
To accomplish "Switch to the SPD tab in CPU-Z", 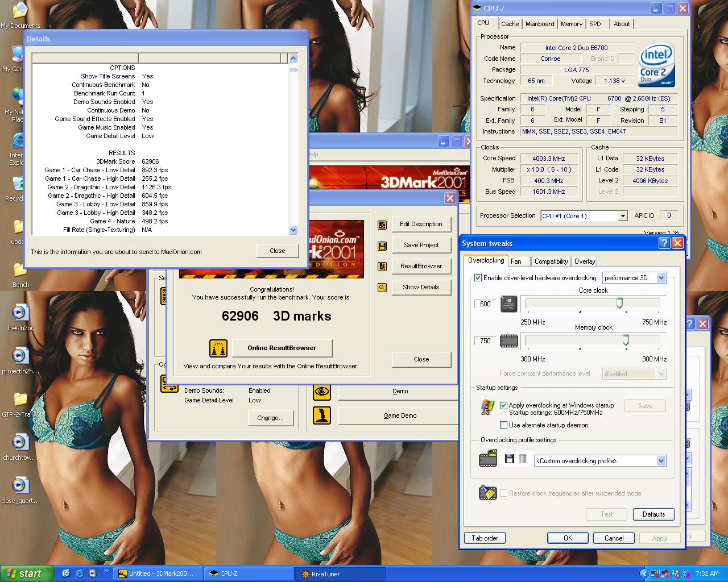I will (595, 24).
